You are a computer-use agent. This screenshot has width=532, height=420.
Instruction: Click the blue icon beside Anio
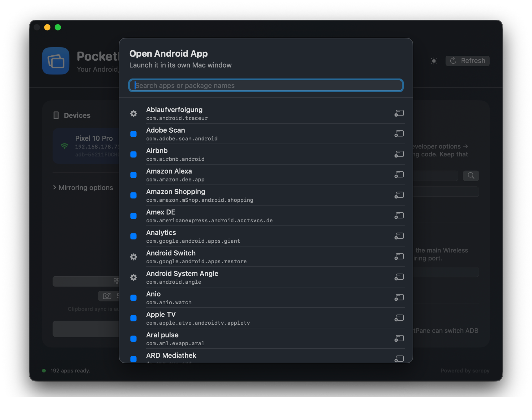(x=134, y=298)
